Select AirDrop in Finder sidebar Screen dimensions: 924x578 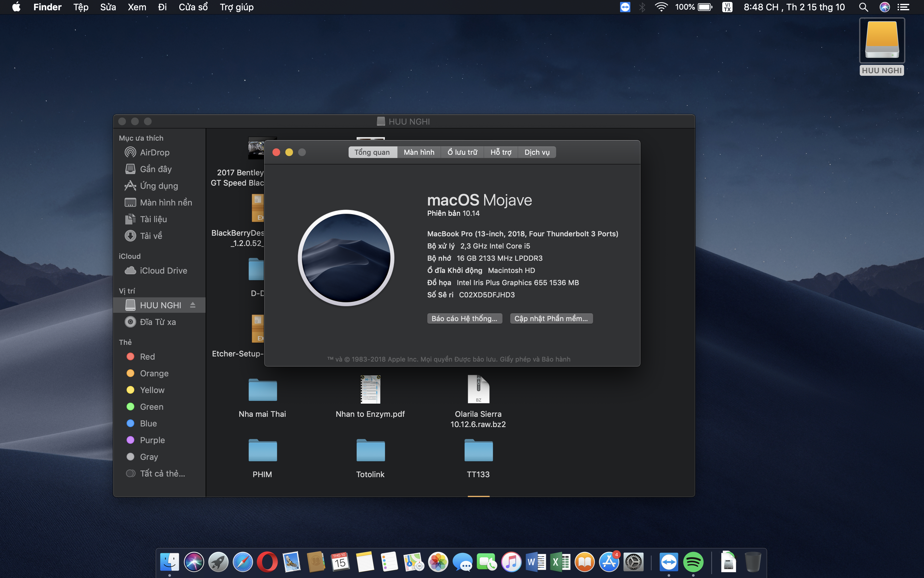pos(159,153)
